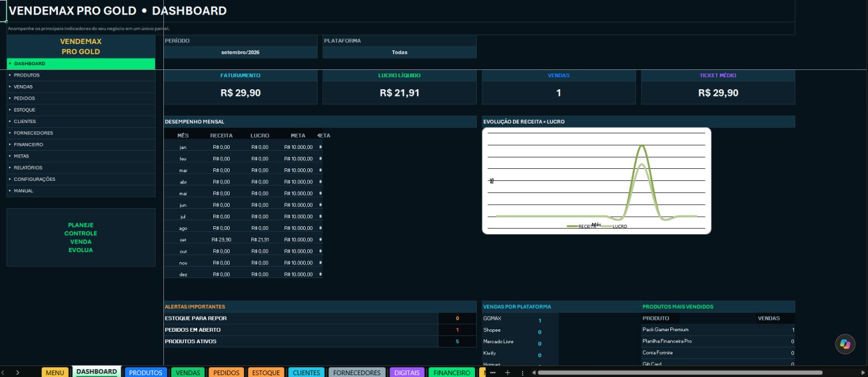Open VENDAS in the sidebar menu
This screenshot has height=377, width=868.
81,87
